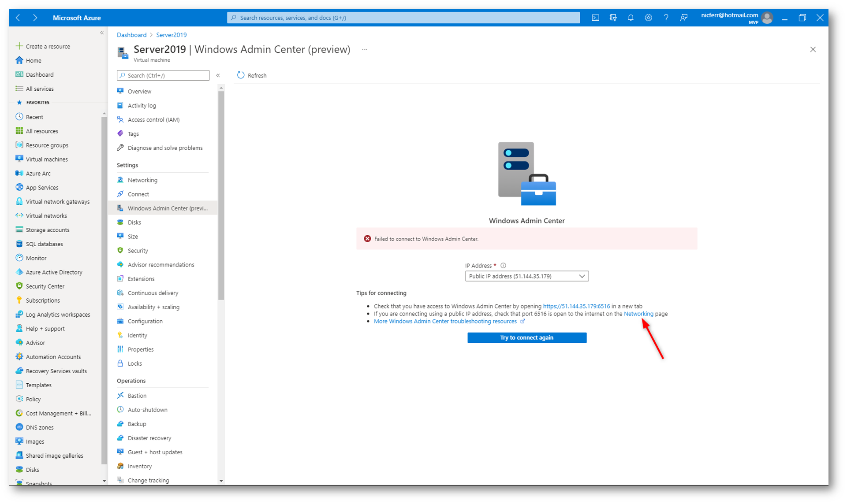Click the favorites list scrollbar
847x504 pixels.
point(104,290)
